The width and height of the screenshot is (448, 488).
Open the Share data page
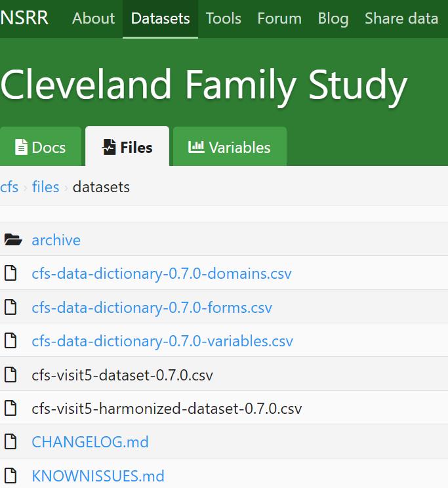coord(401,18)
